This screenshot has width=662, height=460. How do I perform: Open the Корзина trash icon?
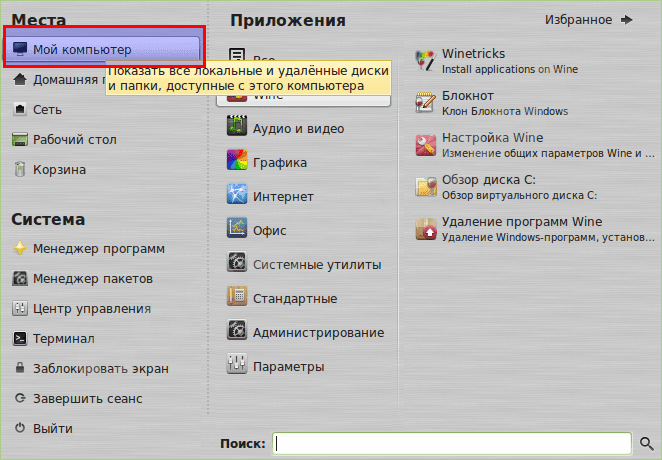(x=20, y=169)
